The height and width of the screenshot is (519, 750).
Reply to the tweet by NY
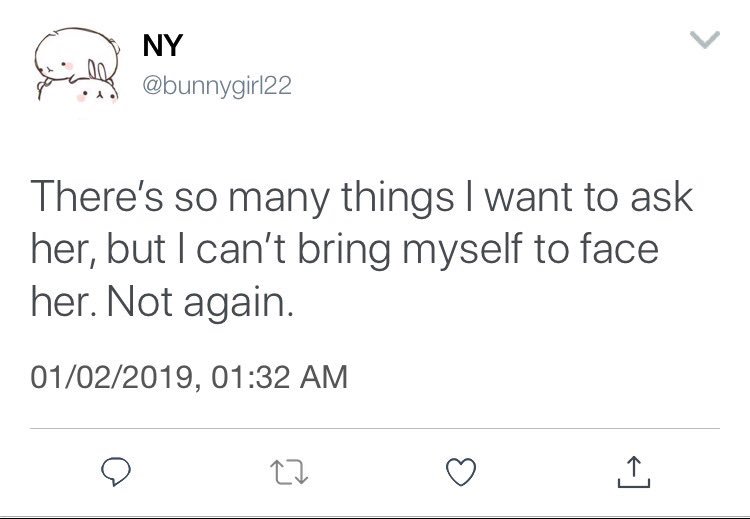pyautogui.click(x=111, y=469)
